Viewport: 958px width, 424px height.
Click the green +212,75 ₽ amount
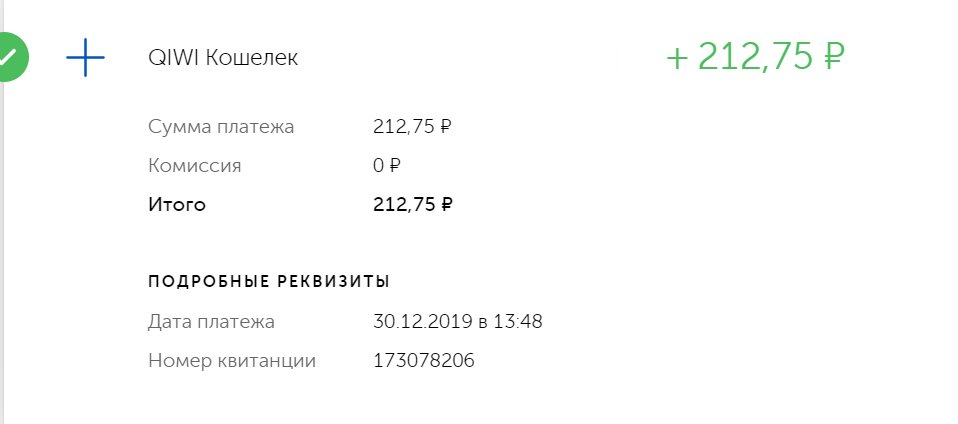756,57
